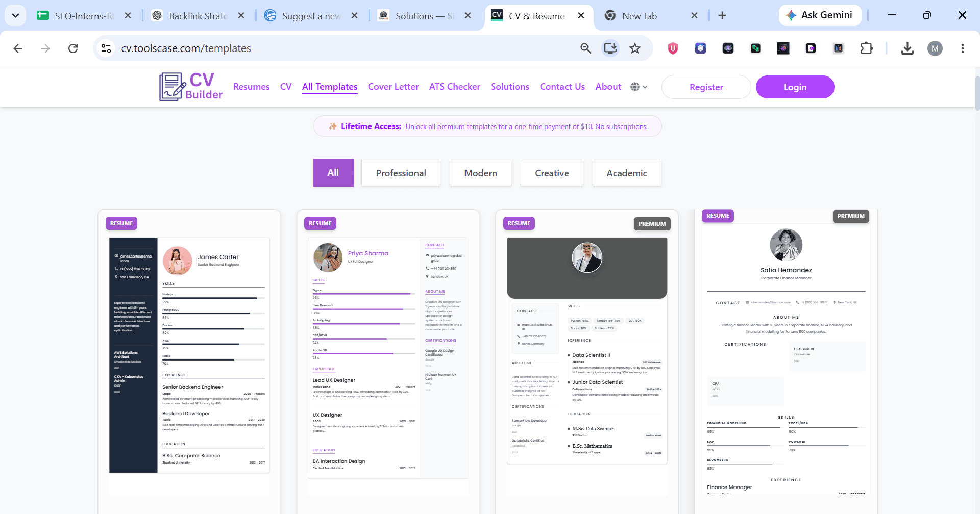This screenshot has height=514, width=980.
Task: Open the Contact Us link
Action: coord(562,87)
